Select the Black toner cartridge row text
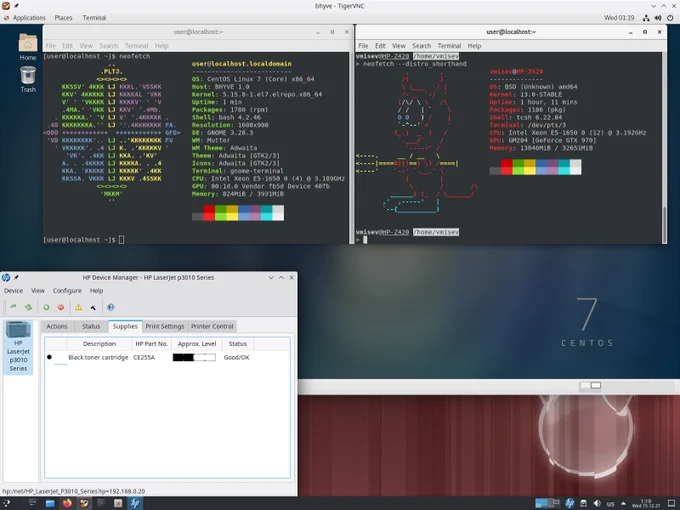The width and height of the screenshot is (680, 510). coord(98,357)
